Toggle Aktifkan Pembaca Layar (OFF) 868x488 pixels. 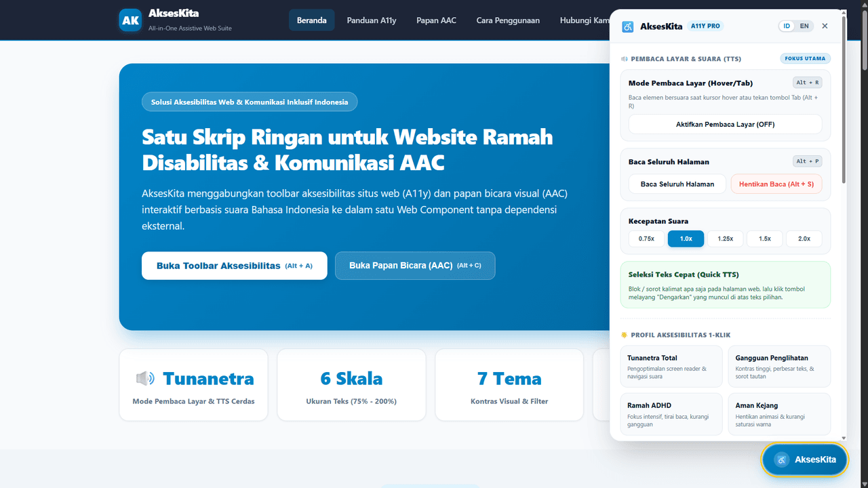[x=725, y=124]
